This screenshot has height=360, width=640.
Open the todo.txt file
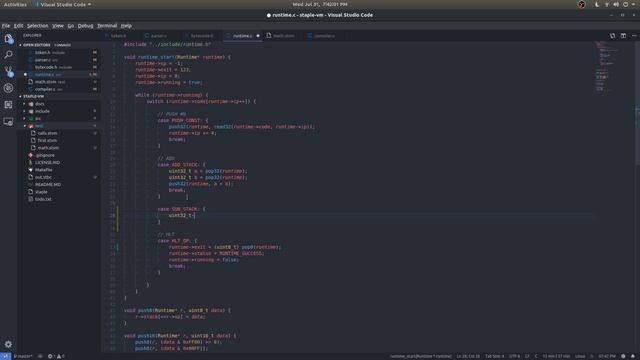tap(58, 199)
